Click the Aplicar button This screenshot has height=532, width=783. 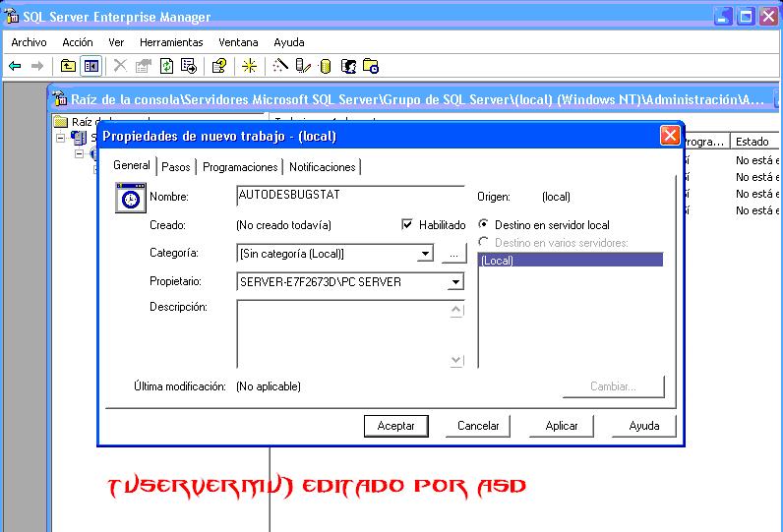pyautogui.click(x=562, y=426)
